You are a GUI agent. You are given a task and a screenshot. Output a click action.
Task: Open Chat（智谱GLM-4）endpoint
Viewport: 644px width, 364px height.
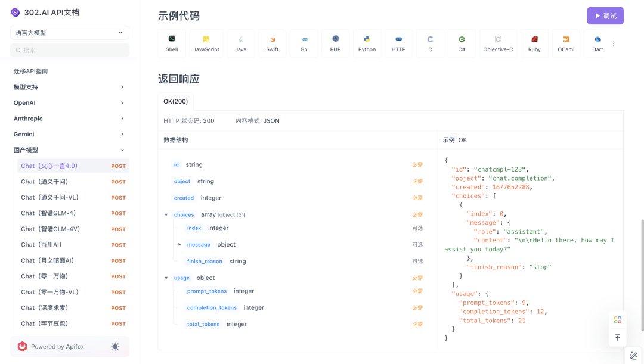[x=73, y=213]
